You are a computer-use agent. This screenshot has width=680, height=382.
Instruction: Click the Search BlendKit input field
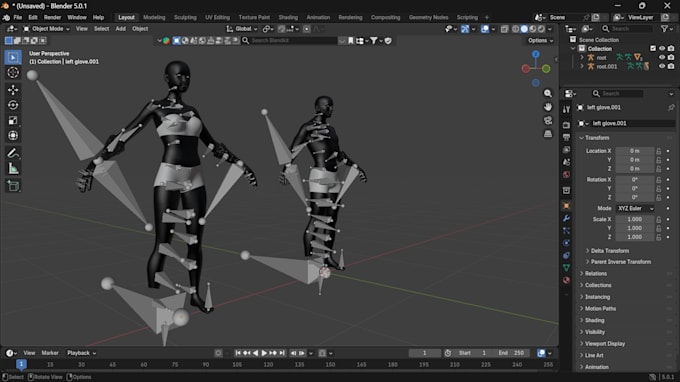tap(289, 40)
